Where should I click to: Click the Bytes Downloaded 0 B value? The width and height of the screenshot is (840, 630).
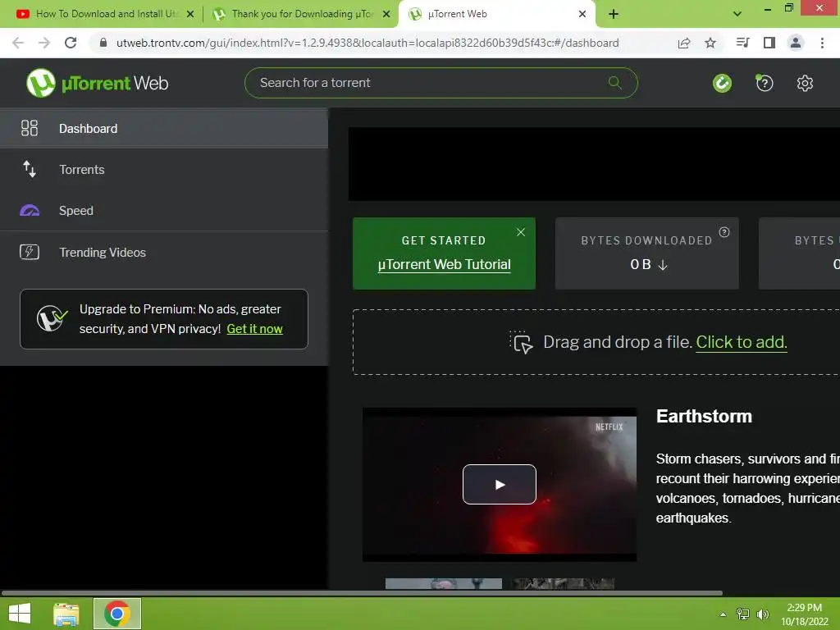click(648, 265)
